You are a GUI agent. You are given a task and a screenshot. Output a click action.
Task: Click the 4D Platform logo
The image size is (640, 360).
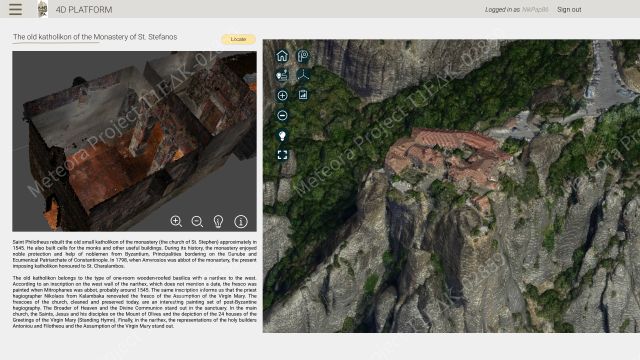[42, 9]
